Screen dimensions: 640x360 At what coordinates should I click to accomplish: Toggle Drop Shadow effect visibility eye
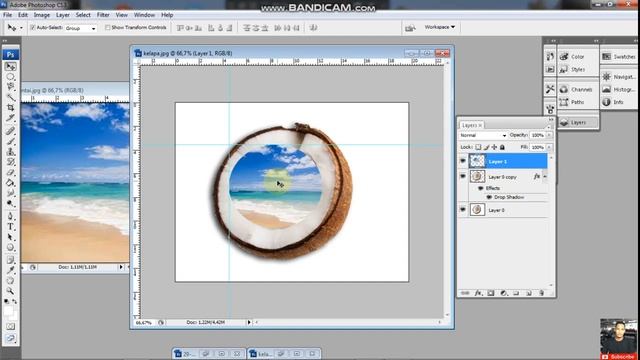[489, 197]
